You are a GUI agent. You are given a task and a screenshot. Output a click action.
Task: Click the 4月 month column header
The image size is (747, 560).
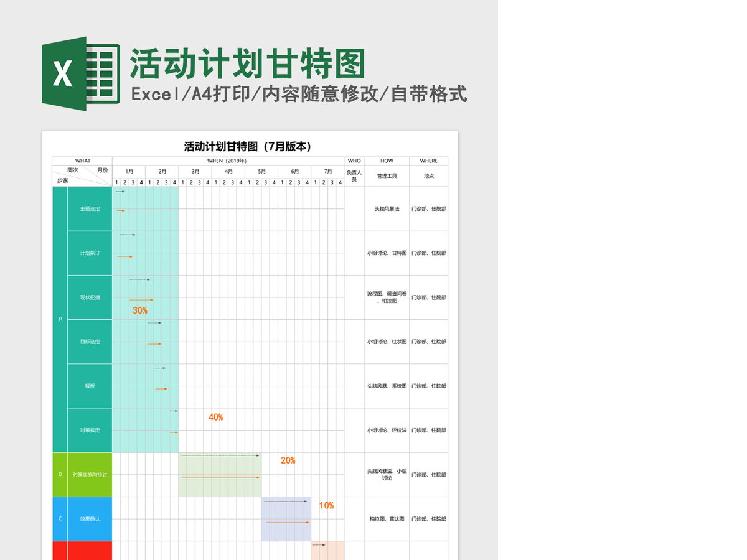tap(228, 172)
